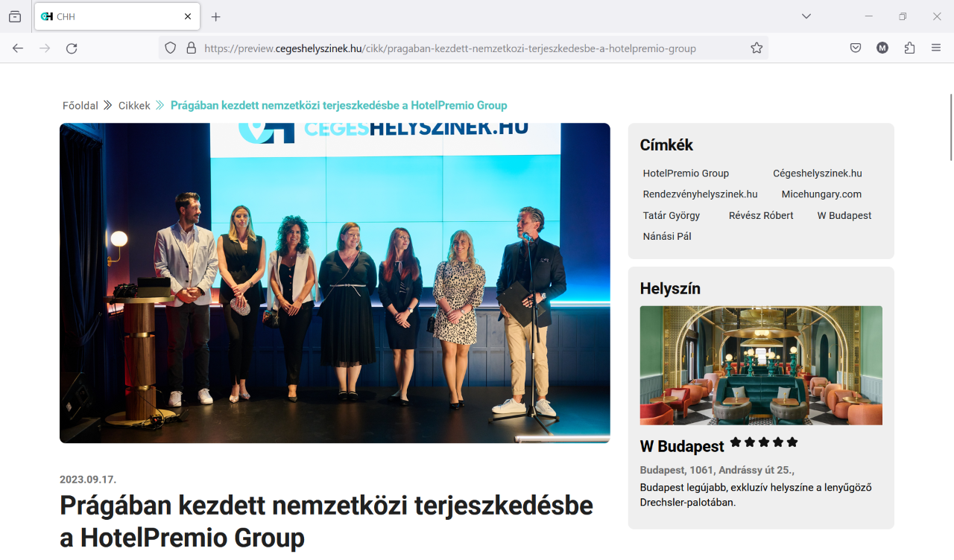Restore down the browser window
This screenshot has width=954, height=560.
(x=903, y=16)
